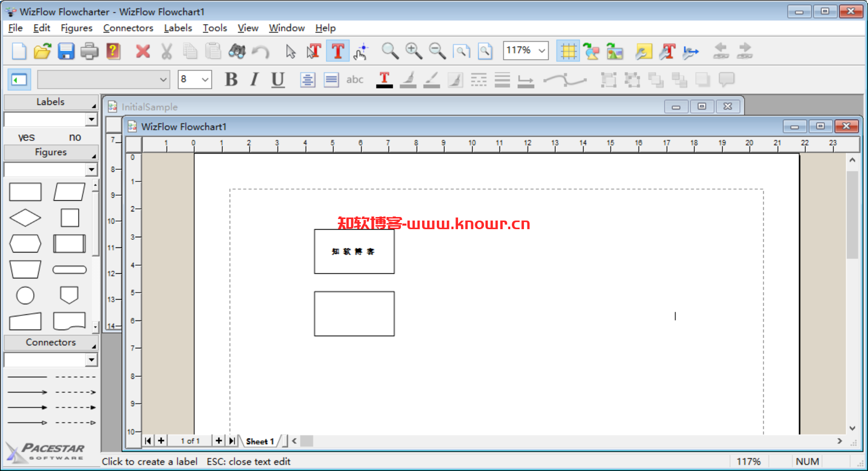Open the fill color bucket

pyautogui.click(x=408, y=80)
